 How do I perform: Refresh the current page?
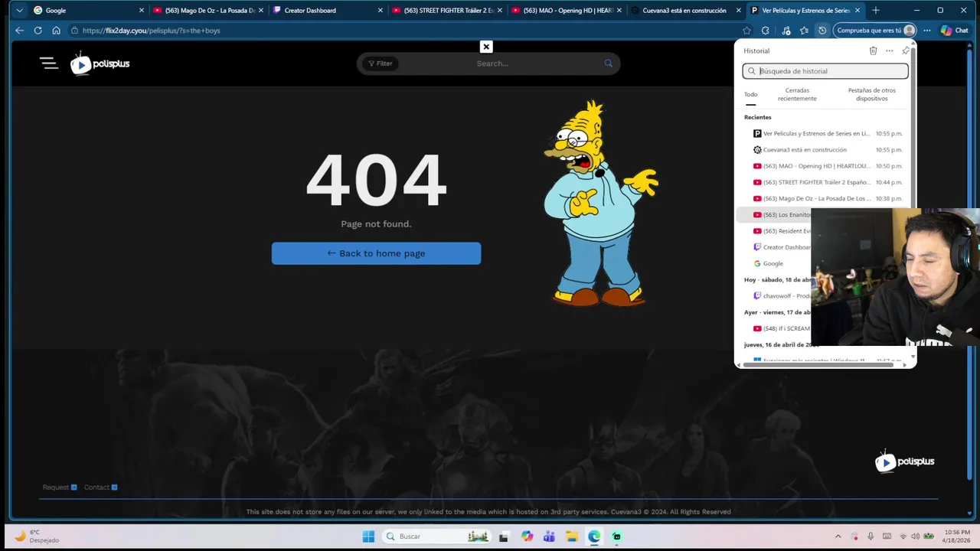click(x=38, y=31)
